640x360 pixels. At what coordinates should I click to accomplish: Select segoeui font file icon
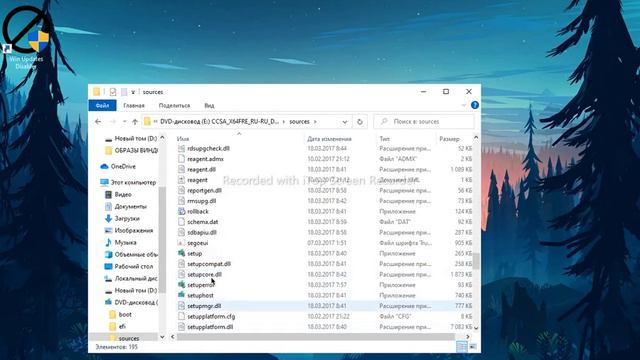pyautogui.click(x=182, y=243)
